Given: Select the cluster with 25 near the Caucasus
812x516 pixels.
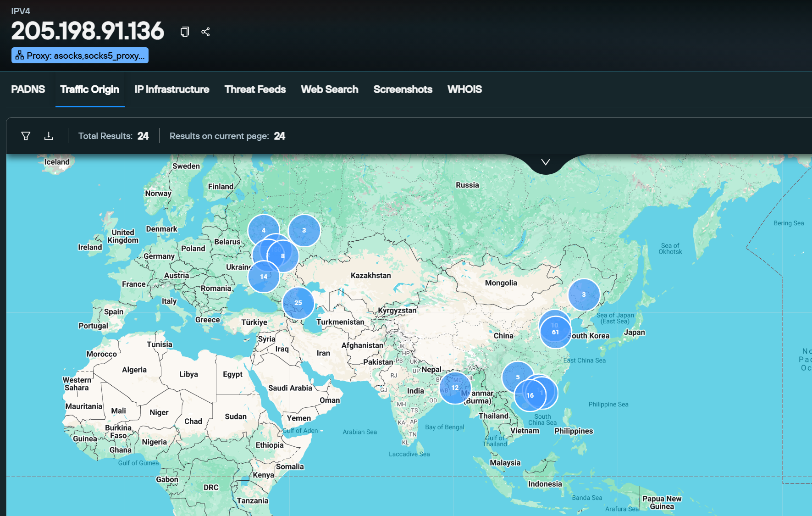Looking at the screenshot, I should click(298, 303).
